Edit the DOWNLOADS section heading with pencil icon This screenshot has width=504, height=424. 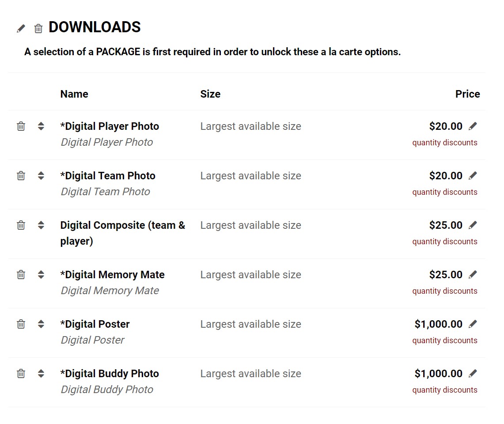(21, 29)
